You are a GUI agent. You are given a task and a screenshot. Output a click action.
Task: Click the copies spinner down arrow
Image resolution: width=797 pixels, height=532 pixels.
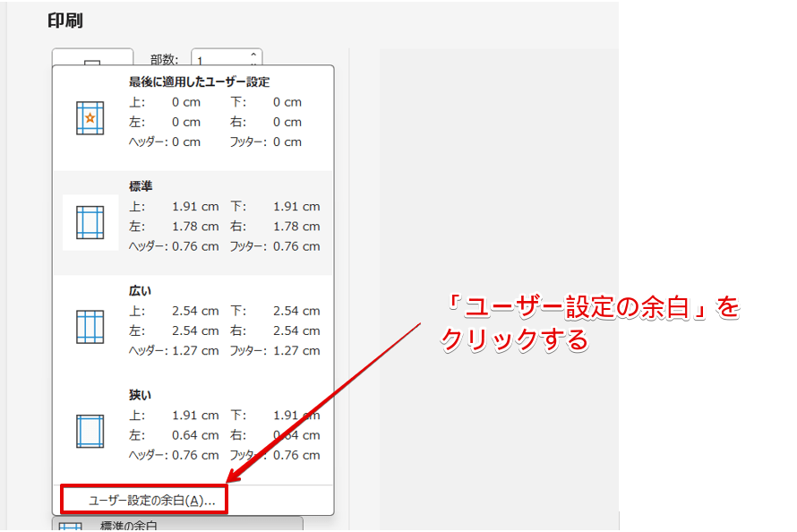[253, 64]
